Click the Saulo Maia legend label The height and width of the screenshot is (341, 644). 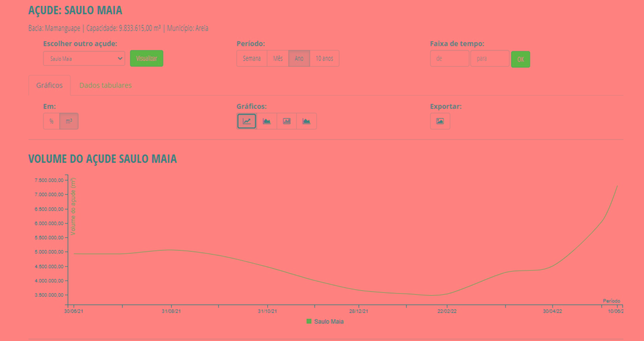pyautogui.click(x=329, y=321)
